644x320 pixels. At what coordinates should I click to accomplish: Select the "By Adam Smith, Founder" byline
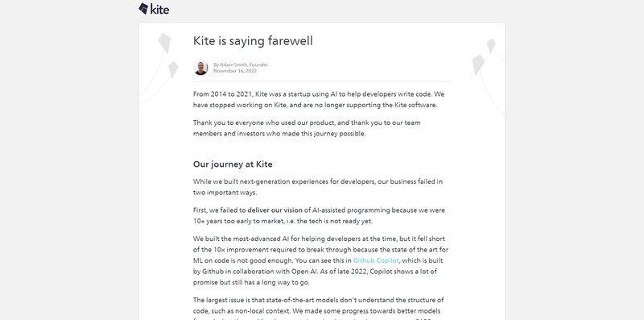click(240, 64)
